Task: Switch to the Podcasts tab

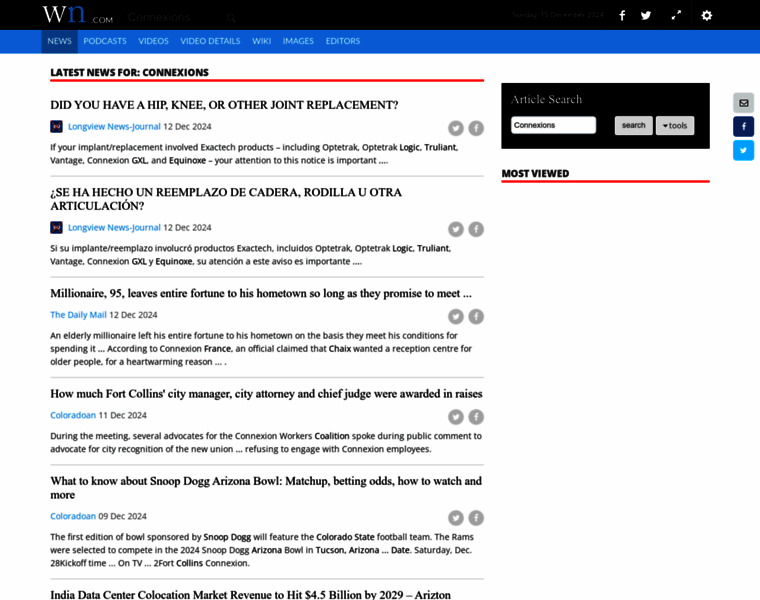Action: pyautogui.click(x=105, y=41)
